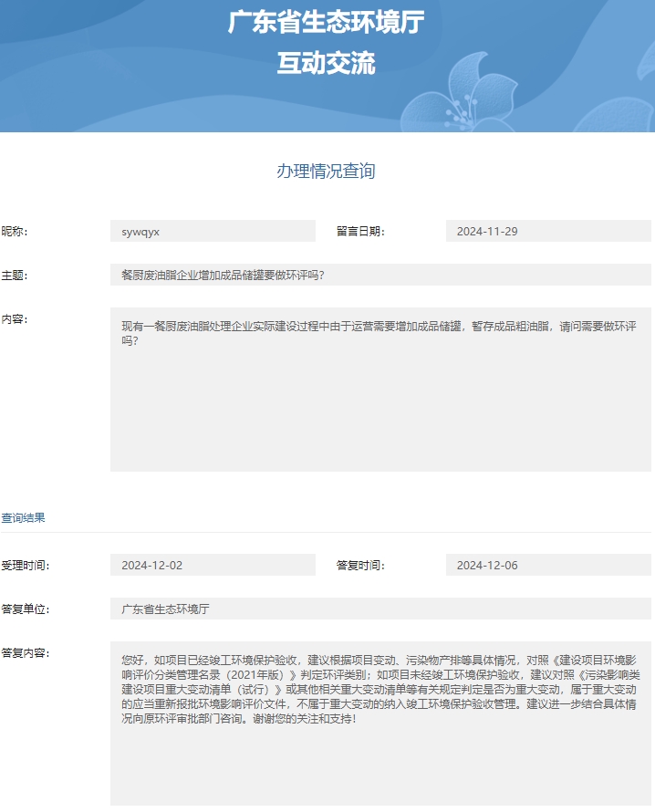This screenshot has height=812, width=655.
Task: Click the 答复内容 label
Action: 26,653
